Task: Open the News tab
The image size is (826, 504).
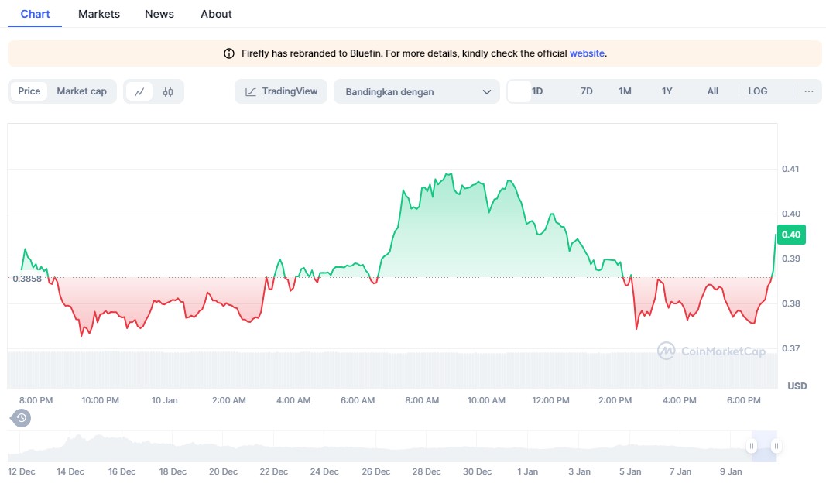Action: 159,14
